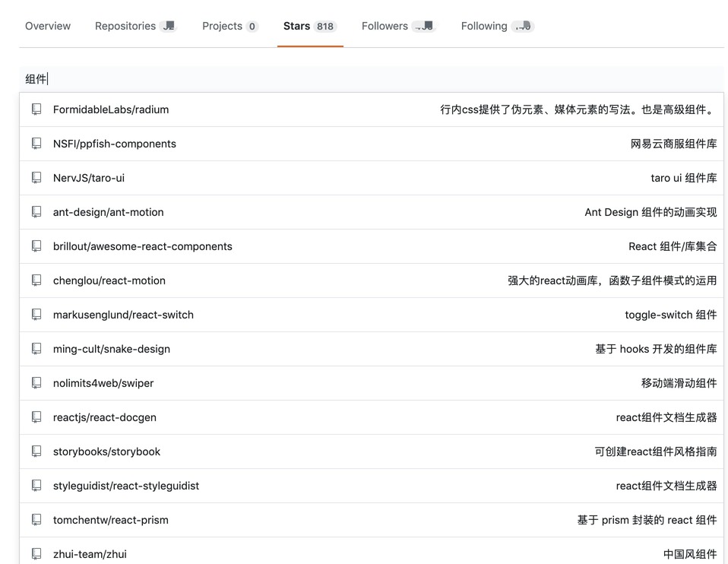Viewport: 728px width, 564px height.
Task: Click the note 'React 组件/库集合'
Action: [x=673, y=246]
